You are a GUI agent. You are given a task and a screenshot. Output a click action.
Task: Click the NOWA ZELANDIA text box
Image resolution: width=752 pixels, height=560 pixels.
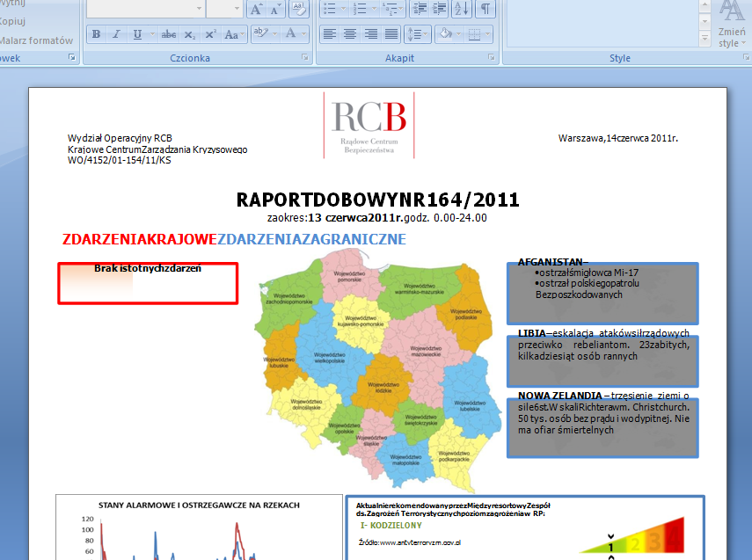[602, 427]
